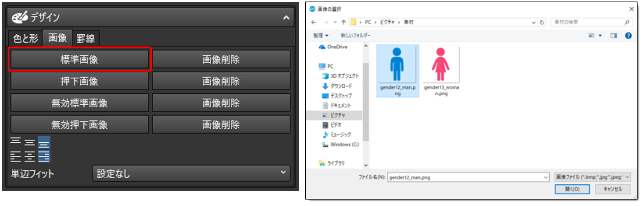
Task: Expand the 整理 menu in file dialog
Action: coord(320,35)
